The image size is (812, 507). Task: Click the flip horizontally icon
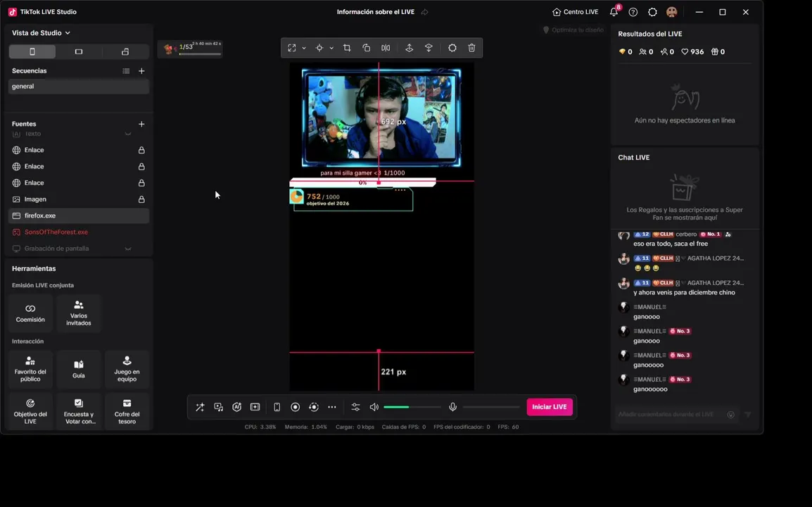pos(386,48)
